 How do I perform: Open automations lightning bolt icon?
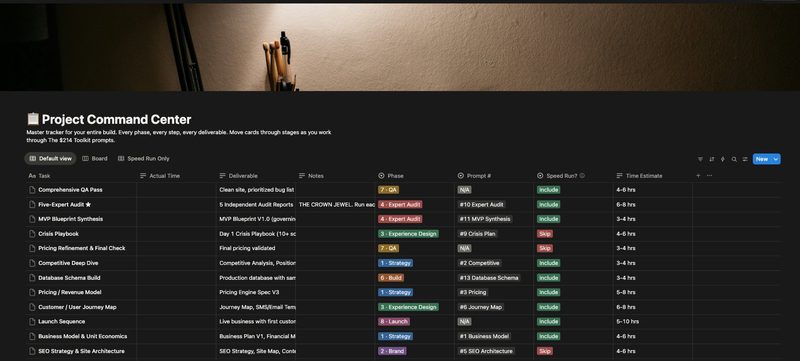722,159
